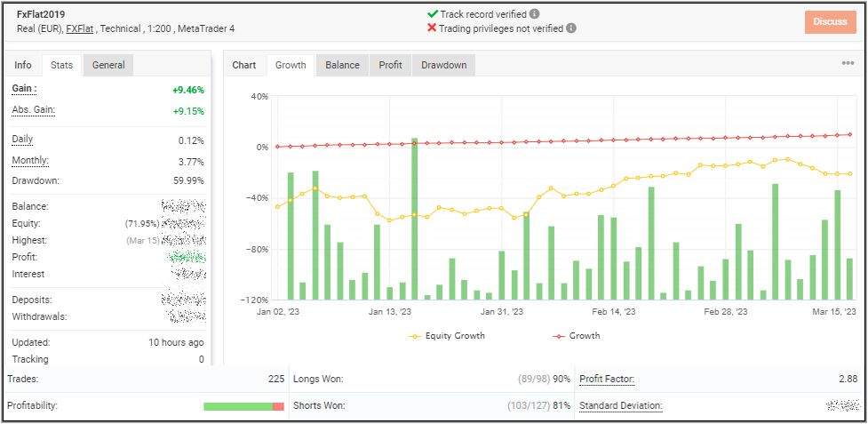Open the chart three-dots options menu
The image size is (868, 424).
(848, 64)
